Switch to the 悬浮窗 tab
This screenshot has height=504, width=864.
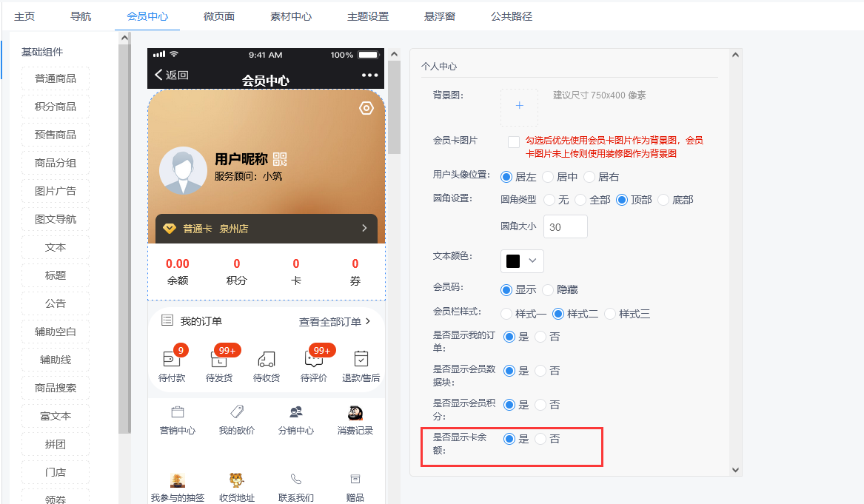[440, 16]
